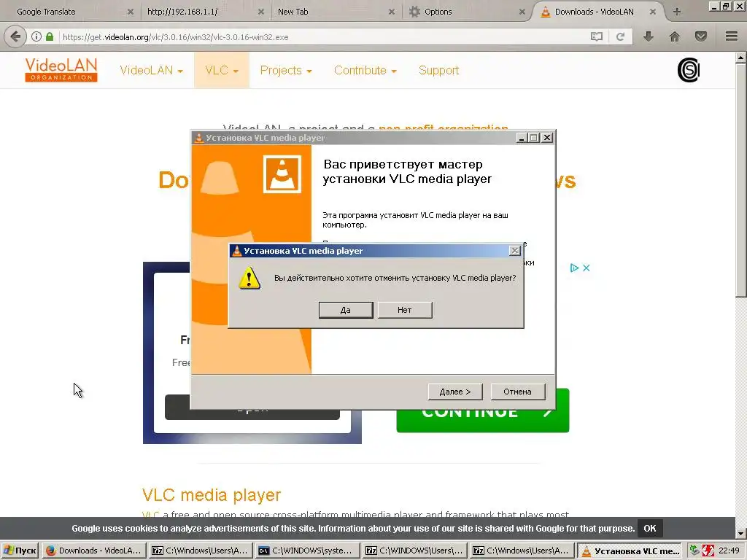
Task: Click the VideoLAN Organization logo
Action: tap(61, 70)
